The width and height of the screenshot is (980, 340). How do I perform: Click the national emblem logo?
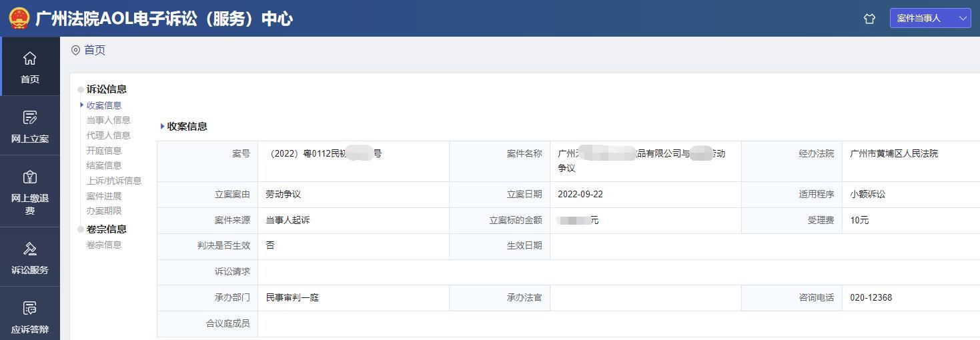19,18
